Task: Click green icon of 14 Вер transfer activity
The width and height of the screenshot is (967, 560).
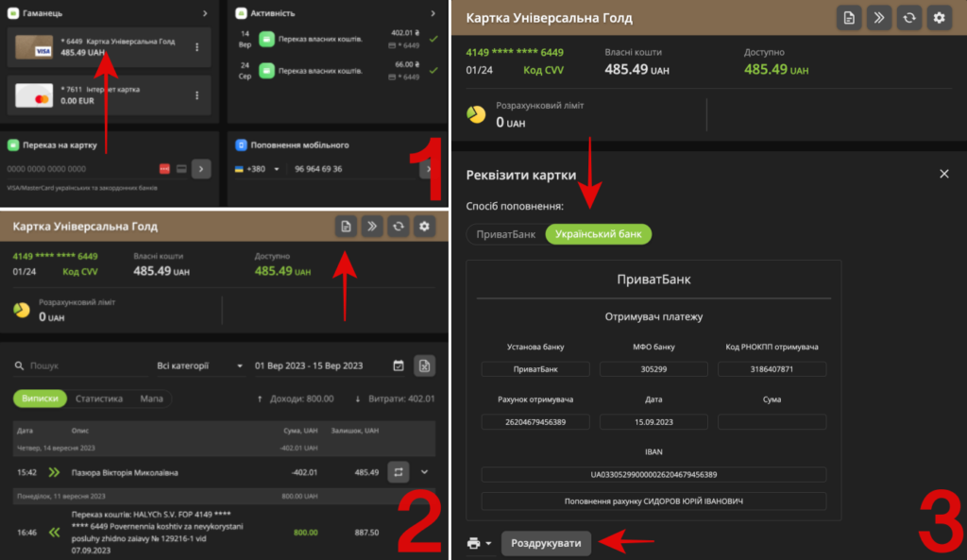Action: pos(266,40)
